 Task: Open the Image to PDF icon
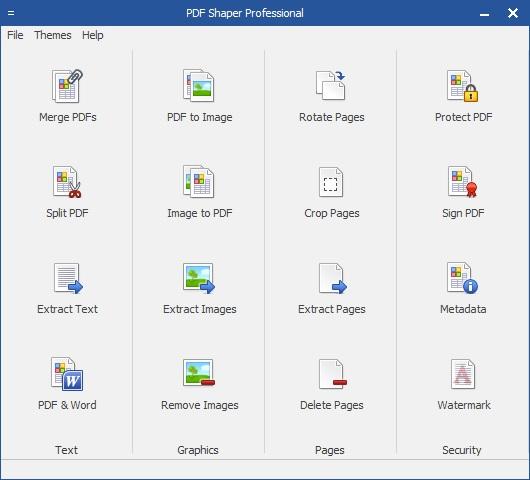[199, 182]
